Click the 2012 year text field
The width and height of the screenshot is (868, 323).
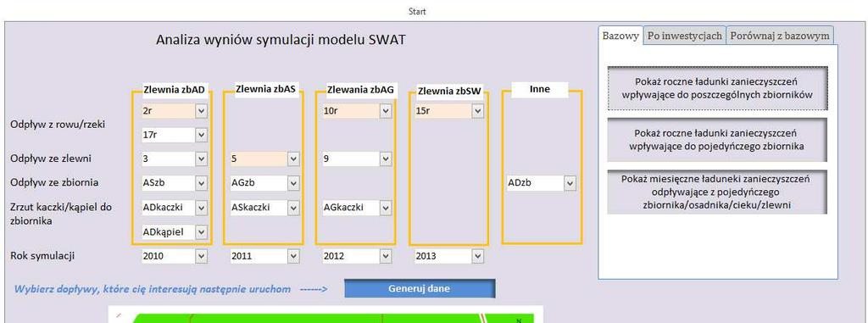point(351,256)
